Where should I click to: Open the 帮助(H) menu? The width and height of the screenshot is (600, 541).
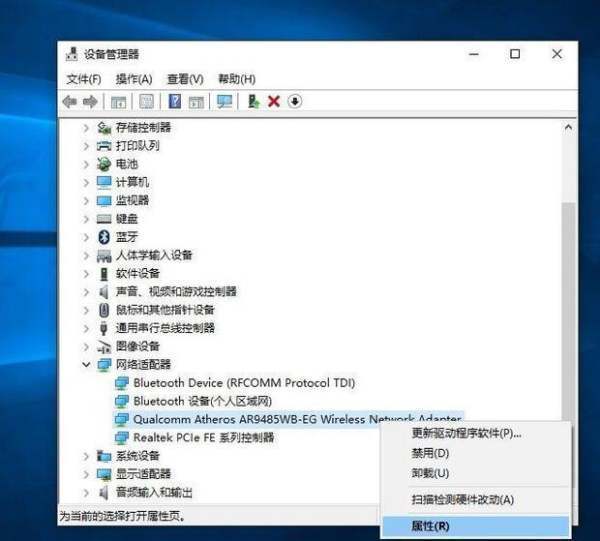[x=237, y=79]
